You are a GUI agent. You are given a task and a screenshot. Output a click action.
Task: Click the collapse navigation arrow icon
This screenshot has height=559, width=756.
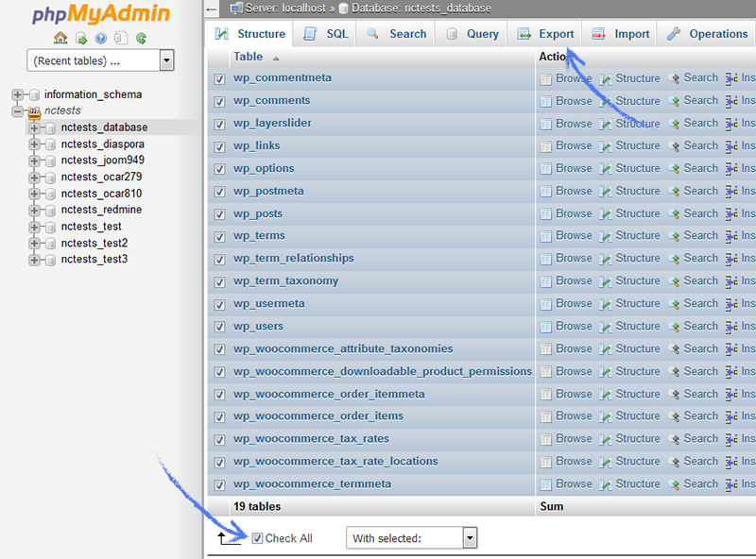211,9
